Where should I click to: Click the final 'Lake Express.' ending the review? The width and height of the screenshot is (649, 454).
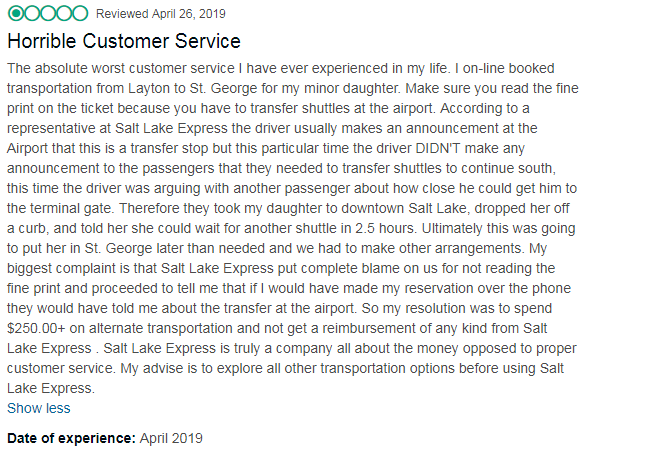(51, 388)
